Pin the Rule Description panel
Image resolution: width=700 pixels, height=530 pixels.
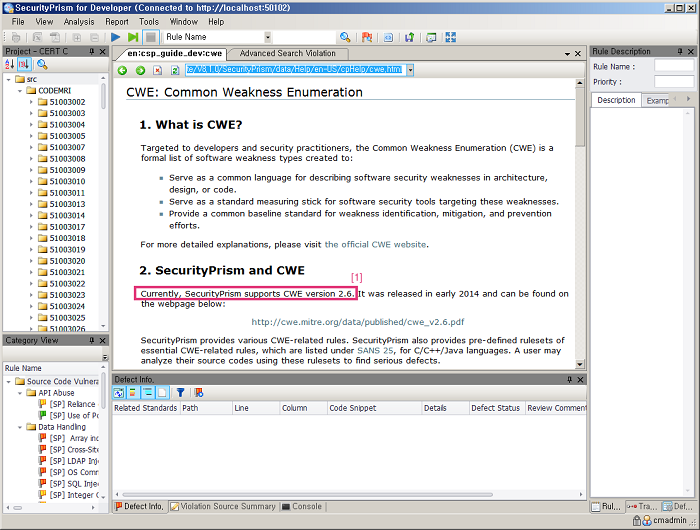[x=680, y=51]
